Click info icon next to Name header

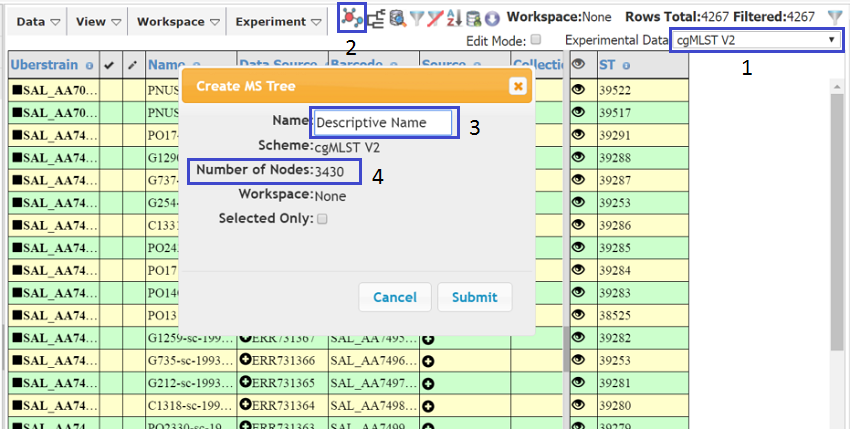click(x=196, y=66)
